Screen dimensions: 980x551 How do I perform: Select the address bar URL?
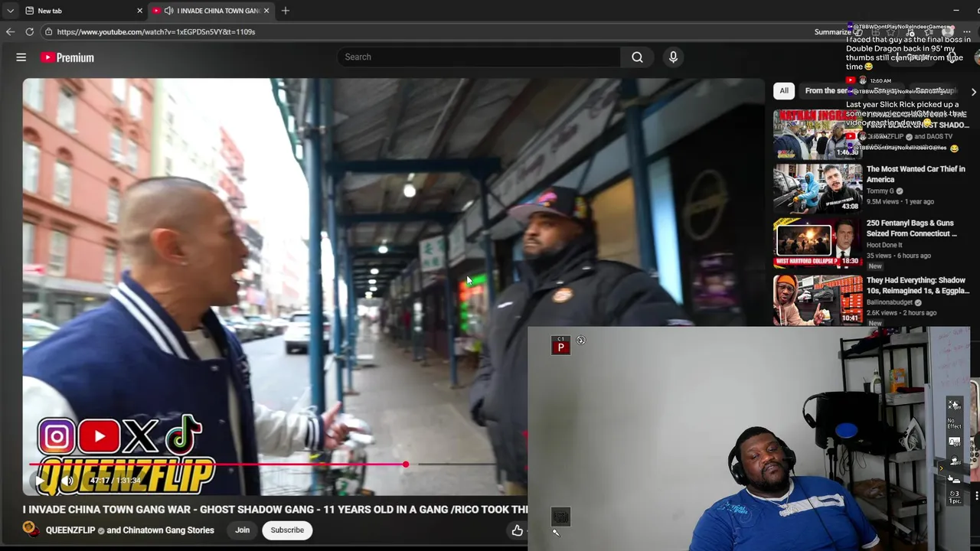click(155, 31)
